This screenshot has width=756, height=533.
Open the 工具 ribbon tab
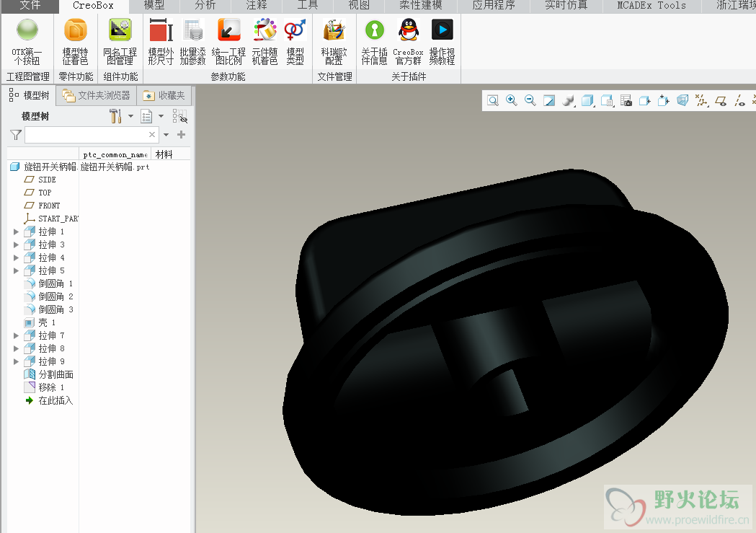(308, 5)
